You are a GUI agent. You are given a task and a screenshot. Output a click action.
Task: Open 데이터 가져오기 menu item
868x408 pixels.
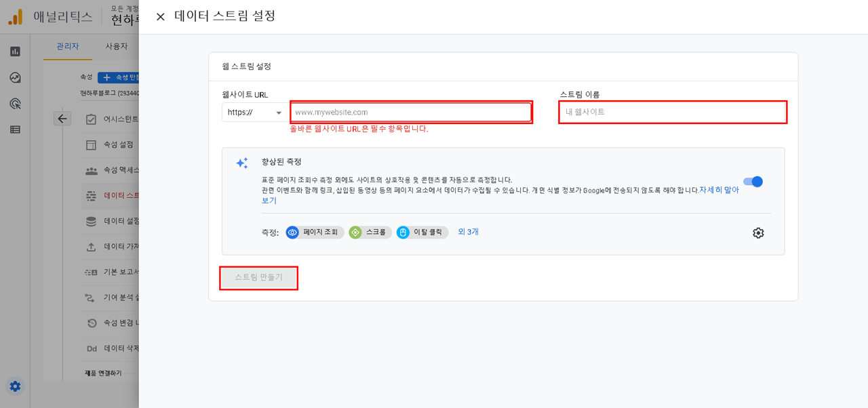[111, 247]
